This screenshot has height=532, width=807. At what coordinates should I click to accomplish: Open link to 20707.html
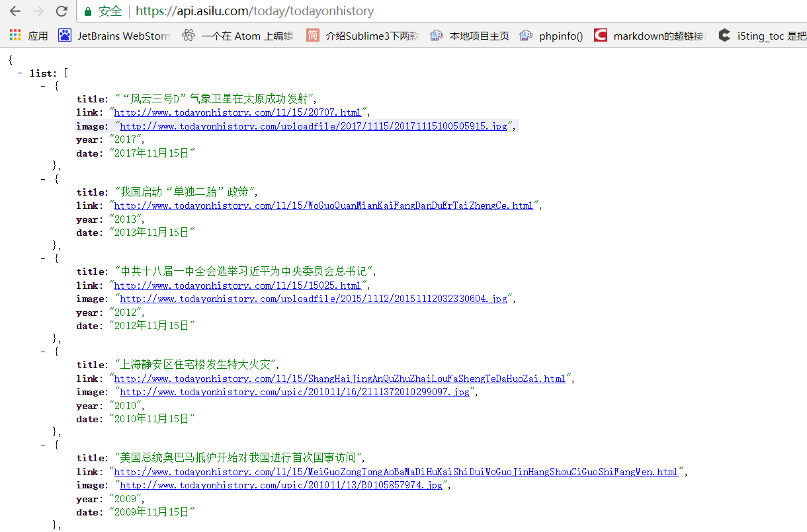(x=237, y=113)
